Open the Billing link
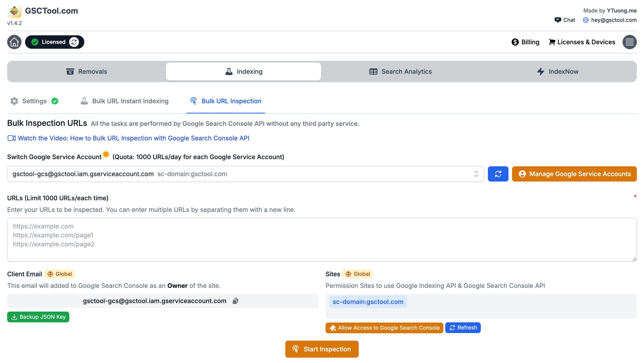 pyautogui.click(x=525, y=42)
